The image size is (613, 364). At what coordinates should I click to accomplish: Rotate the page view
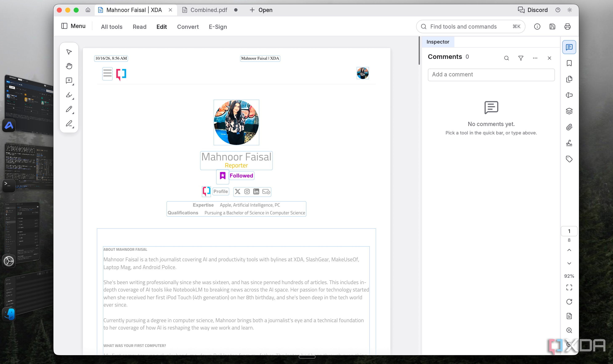(x=569, y=302)
